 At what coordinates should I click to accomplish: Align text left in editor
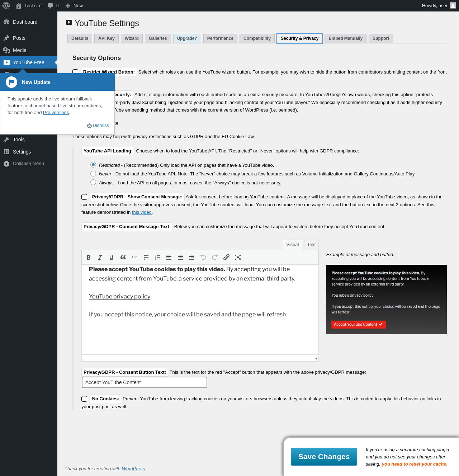click(169, 257)
